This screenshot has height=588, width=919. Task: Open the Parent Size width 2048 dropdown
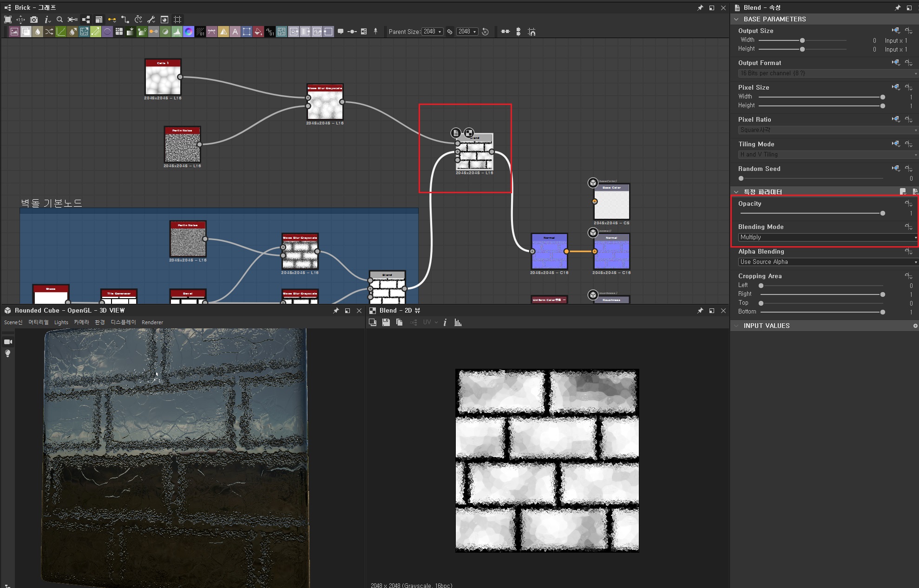433,32
